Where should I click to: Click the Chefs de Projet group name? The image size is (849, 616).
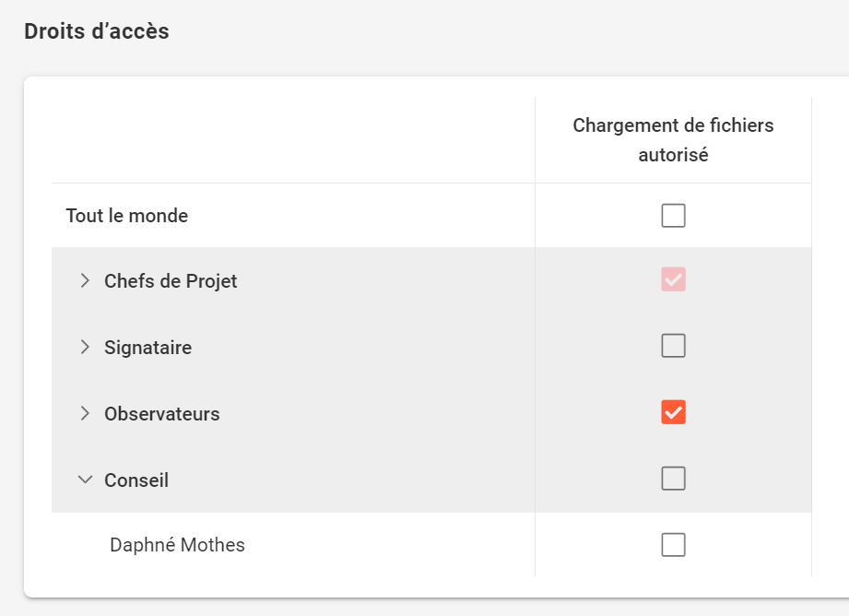(x=171, y=281)
